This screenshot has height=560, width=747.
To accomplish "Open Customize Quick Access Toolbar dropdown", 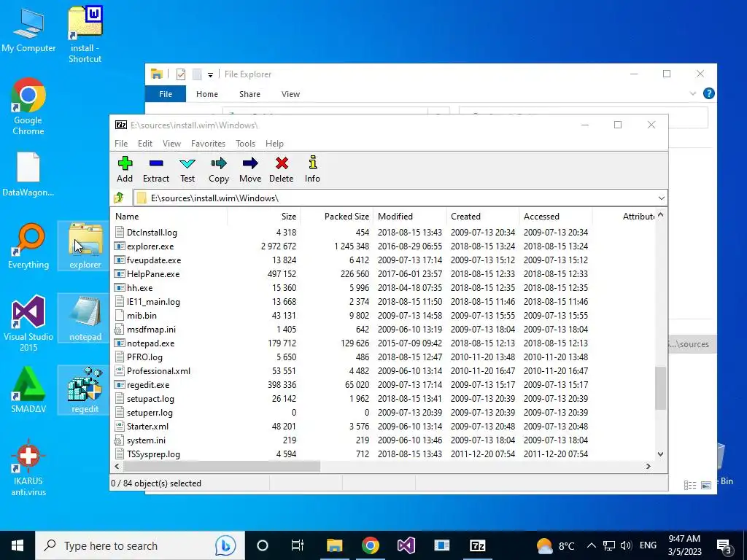I will pyautogui.click(x=210, y=75).
